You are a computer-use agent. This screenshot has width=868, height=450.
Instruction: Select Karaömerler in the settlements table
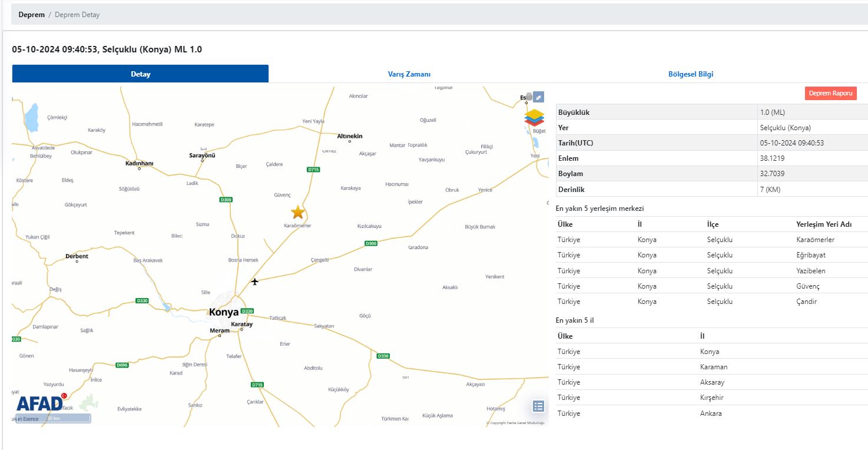click(x=815, y=240)
